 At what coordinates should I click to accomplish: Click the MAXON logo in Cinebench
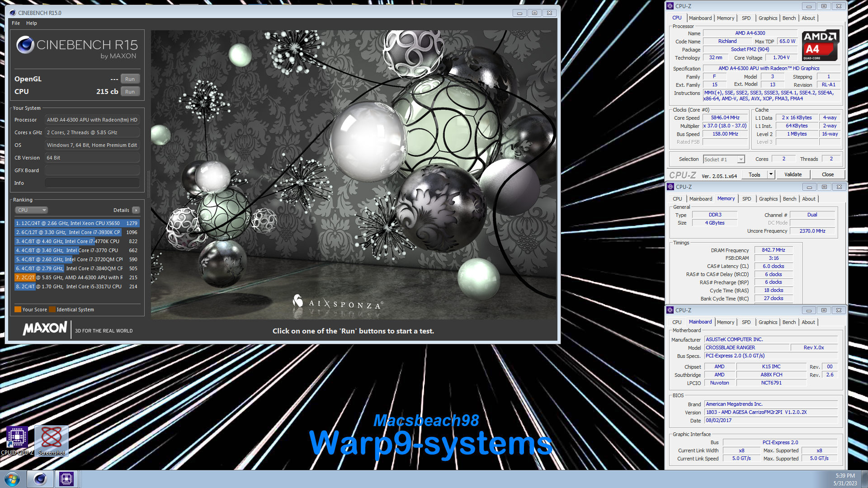tap(45, 328)
